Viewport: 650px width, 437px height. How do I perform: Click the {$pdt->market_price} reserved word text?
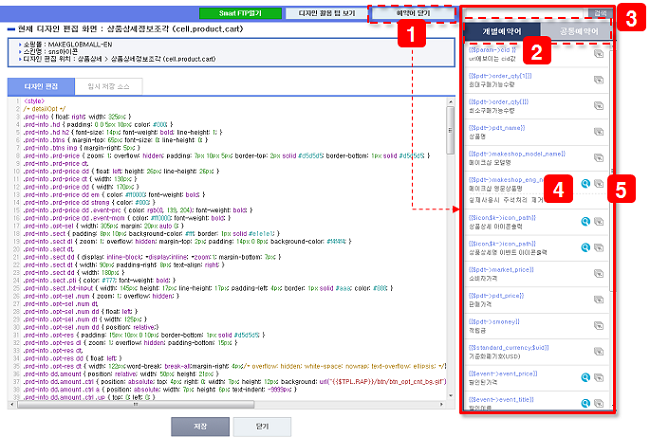click(501, 270)
